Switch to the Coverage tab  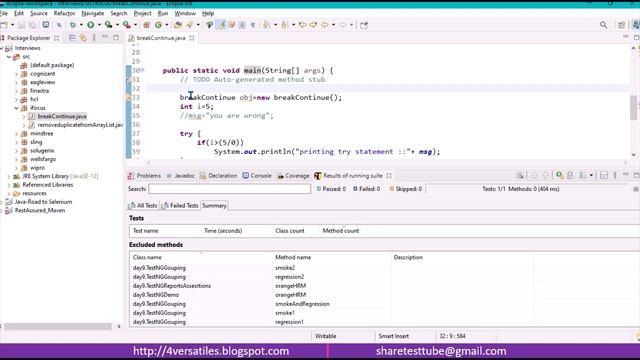click(293, 176)
